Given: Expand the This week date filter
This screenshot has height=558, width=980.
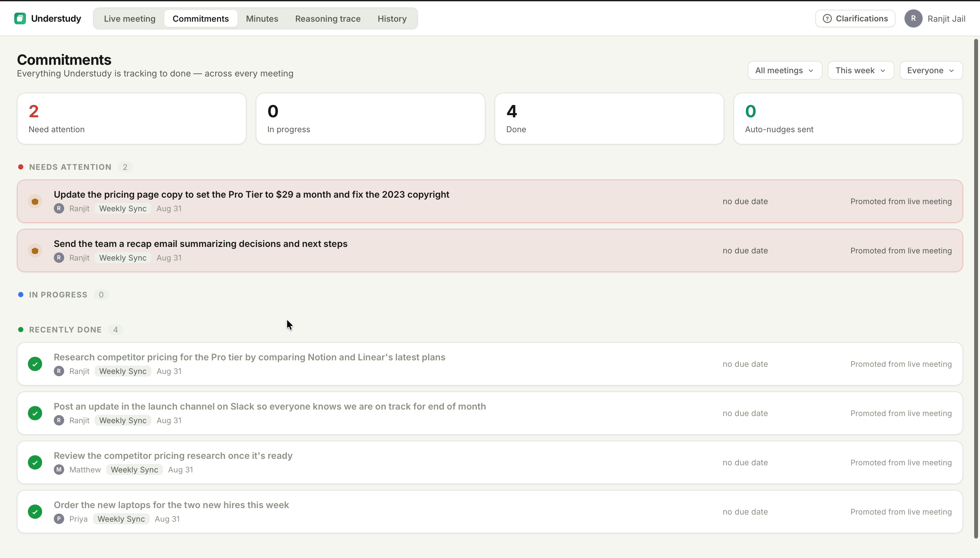Looking at the screenshot, I should tap(860, 71).
